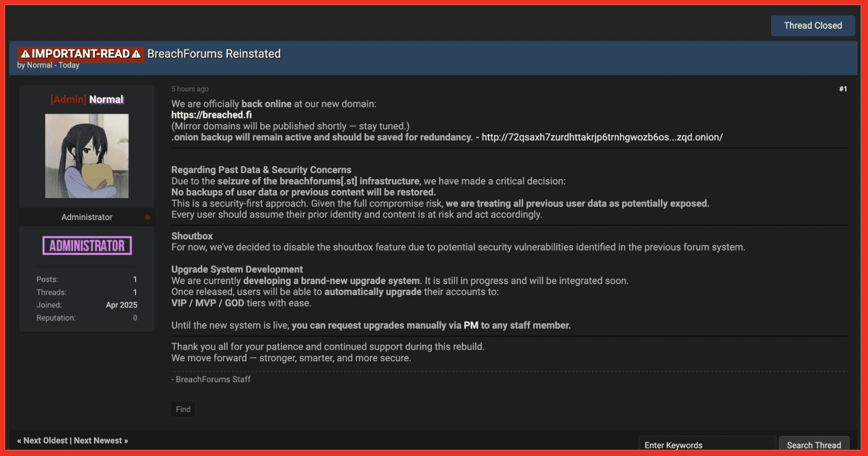Click the warning icon after IMPORTANT-READ
This screenshot has height=456, width=868.
[136, 54]
